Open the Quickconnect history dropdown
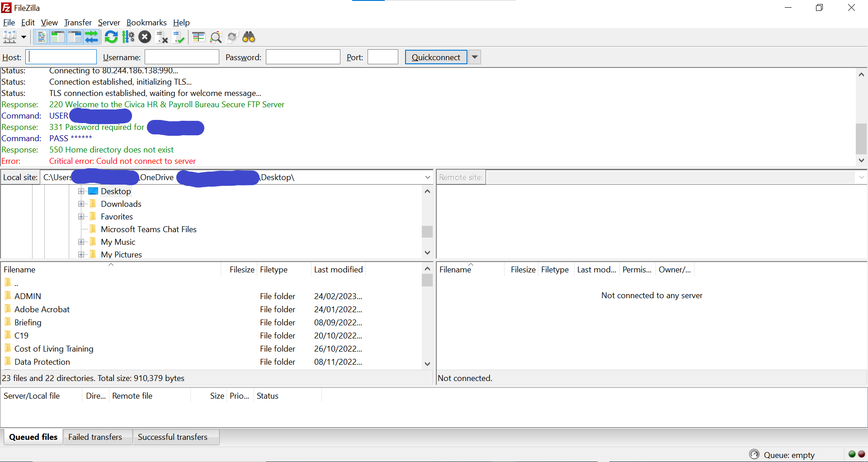Viewport: 868px width, 462px height. click(475, 57)
